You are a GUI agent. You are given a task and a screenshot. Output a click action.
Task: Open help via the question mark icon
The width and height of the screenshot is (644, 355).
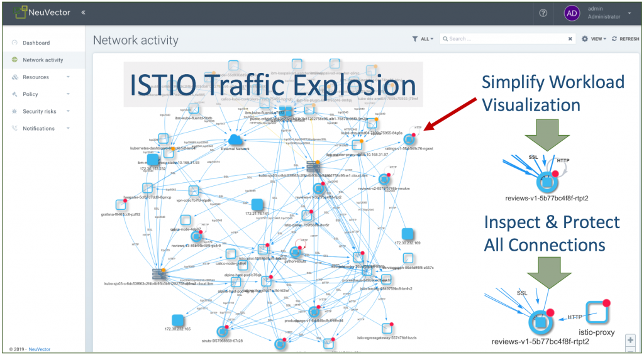click(x=543, y=13)
